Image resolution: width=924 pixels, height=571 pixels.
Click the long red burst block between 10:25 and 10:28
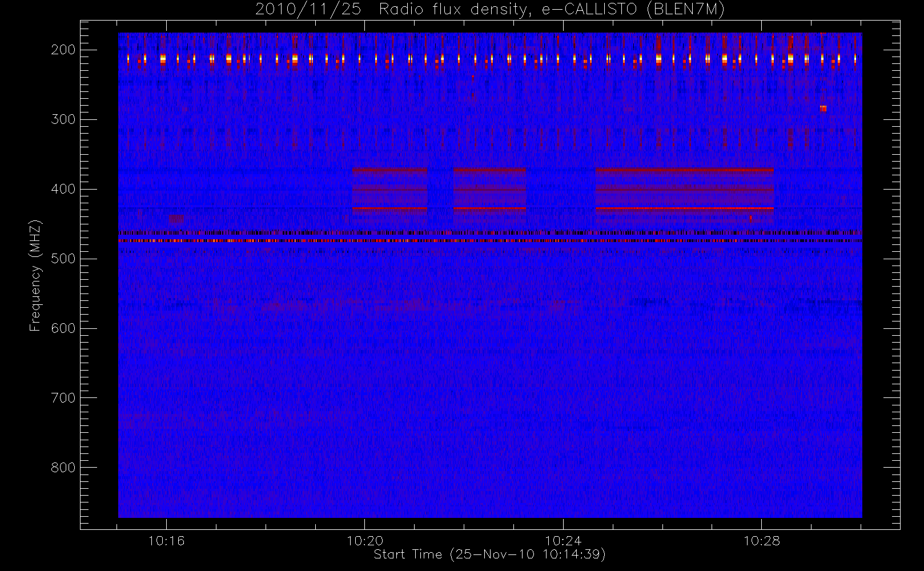685,196
